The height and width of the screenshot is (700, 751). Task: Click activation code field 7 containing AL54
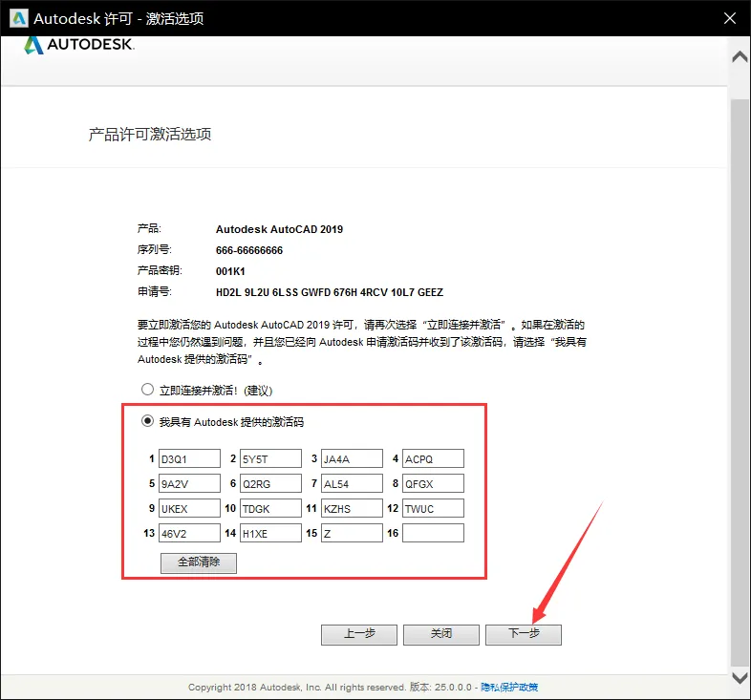[x=352, y=483]
